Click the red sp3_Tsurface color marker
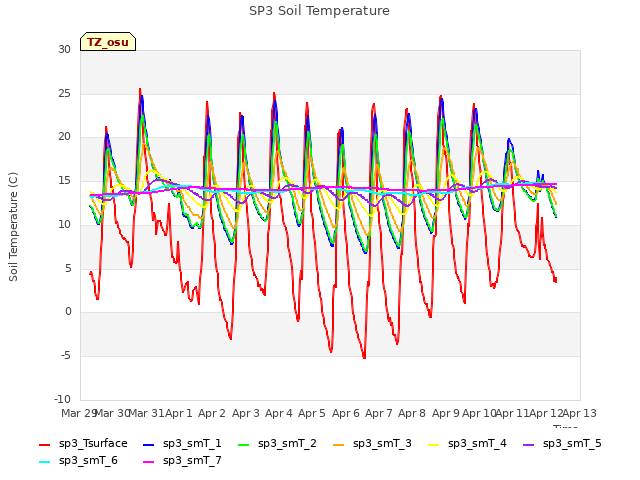Viewport: 640px width, 480px height. pos(44,445)
